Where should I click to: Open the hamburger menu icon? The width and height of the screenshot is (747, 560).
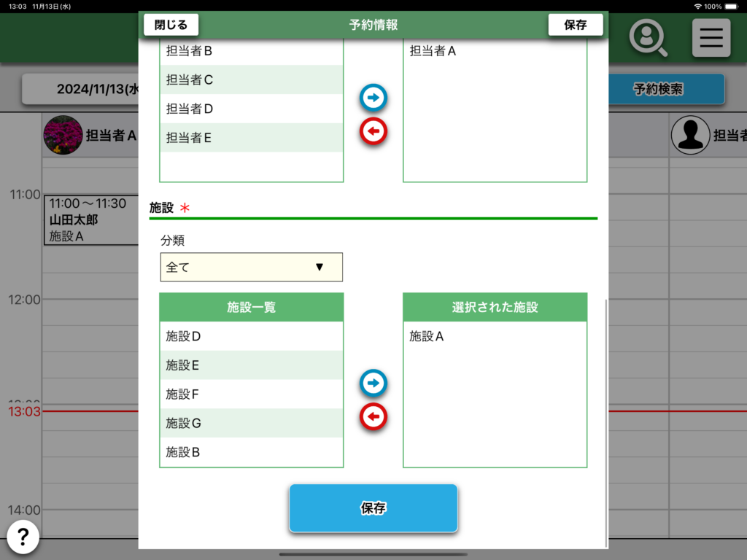[x=711, y=38]
